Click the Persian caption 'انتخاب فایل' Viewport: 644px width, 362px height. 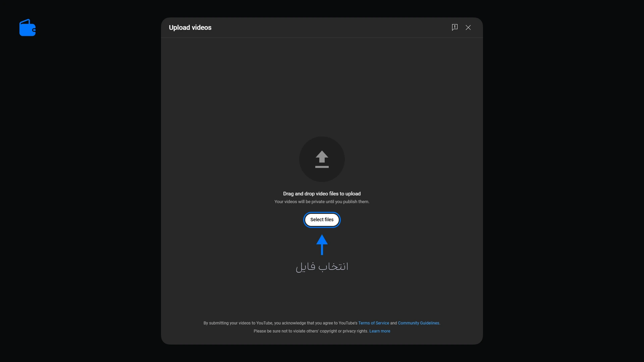point(322,266)
